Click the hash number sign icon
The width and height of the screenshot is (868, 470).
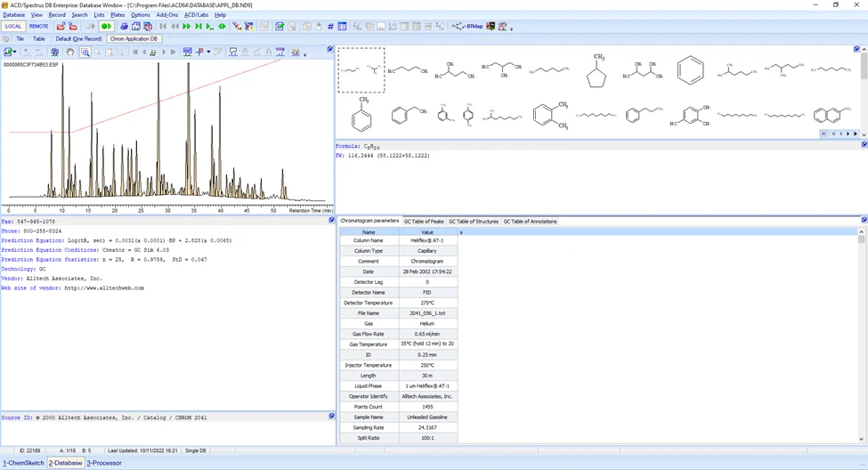tap(330, 26)
